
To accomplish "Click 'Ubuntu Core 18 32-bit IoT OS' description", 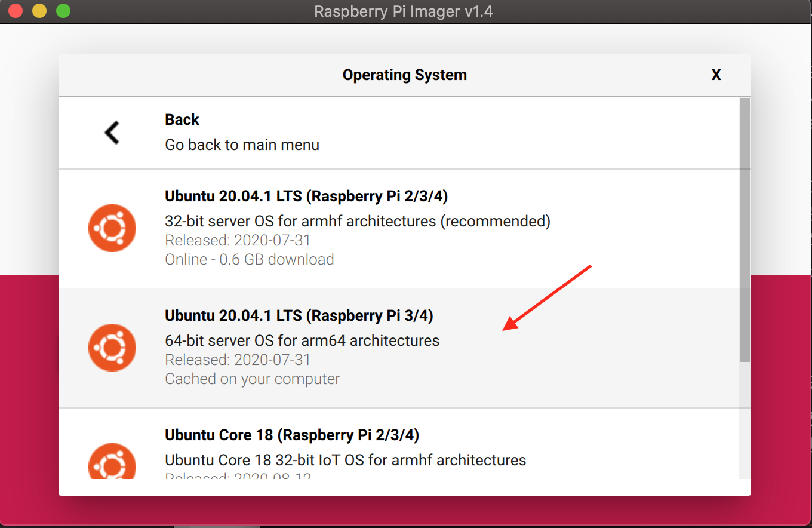I will pyautogui.click(x=346, y=461).
